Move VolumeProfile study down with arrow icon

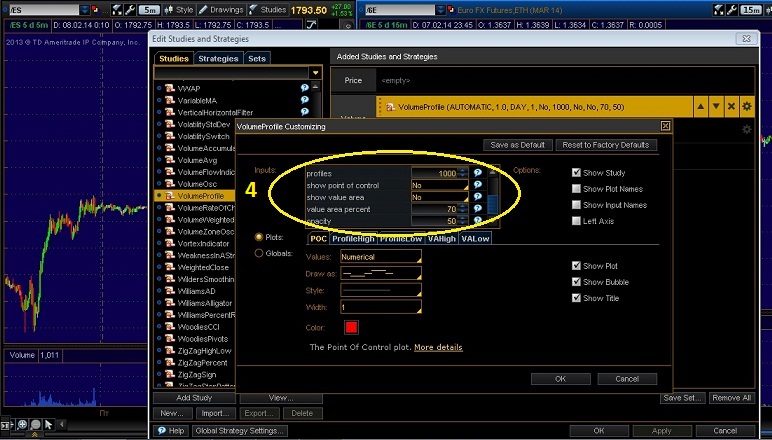[716, 107]
